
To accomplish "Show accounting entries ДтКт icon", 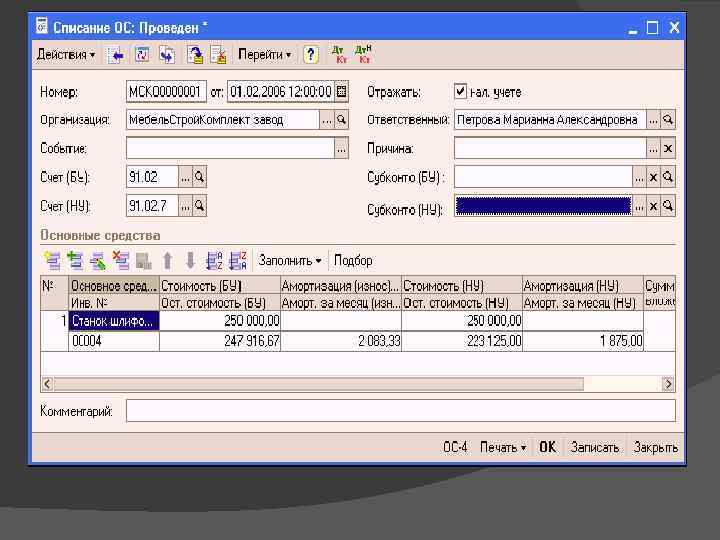I will coord(339,55).
